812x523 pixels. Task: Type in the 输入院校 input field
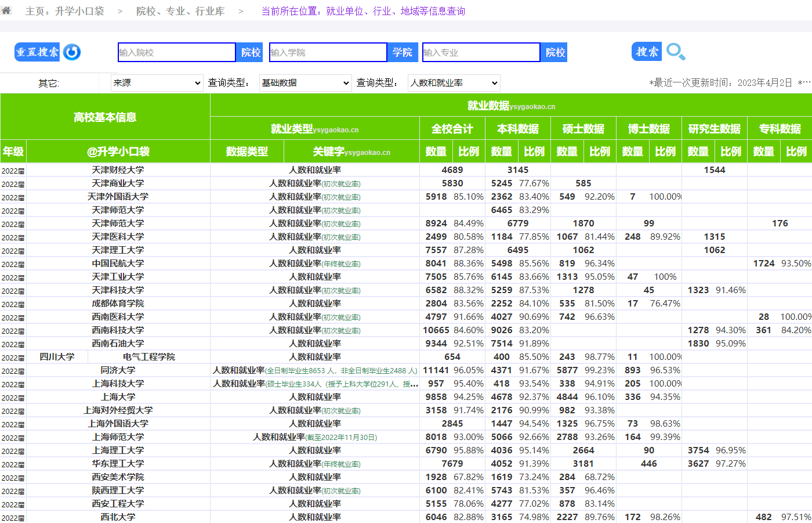point(176,52)
